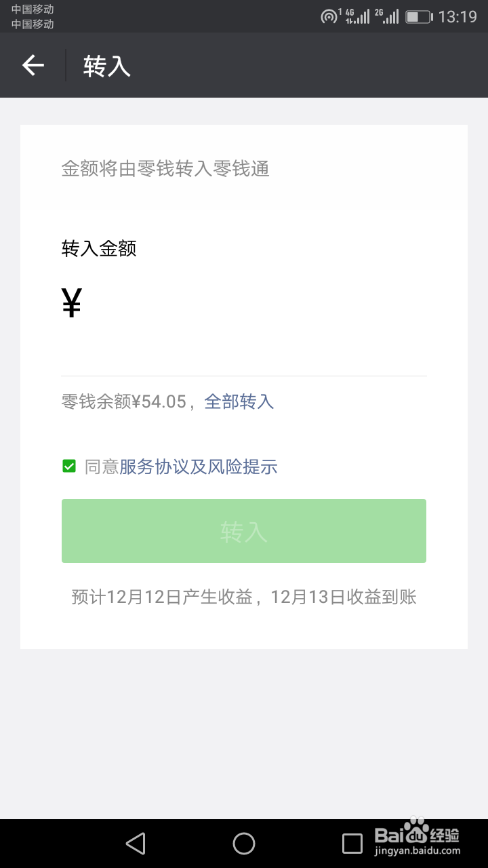Tap the 13:19 clock in status bar
Viewport: 488px width, 868px height.
pyautogui.click(x=457, y=17)
